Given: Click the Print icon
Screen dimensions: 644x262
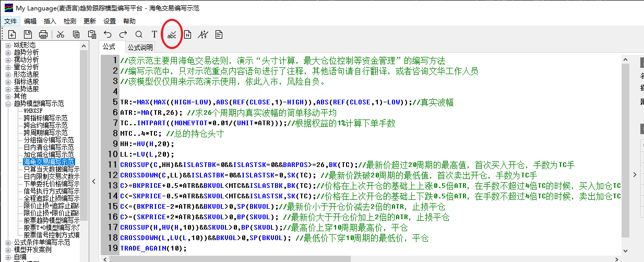Looking at the screenshot, I should pos(43,34).
